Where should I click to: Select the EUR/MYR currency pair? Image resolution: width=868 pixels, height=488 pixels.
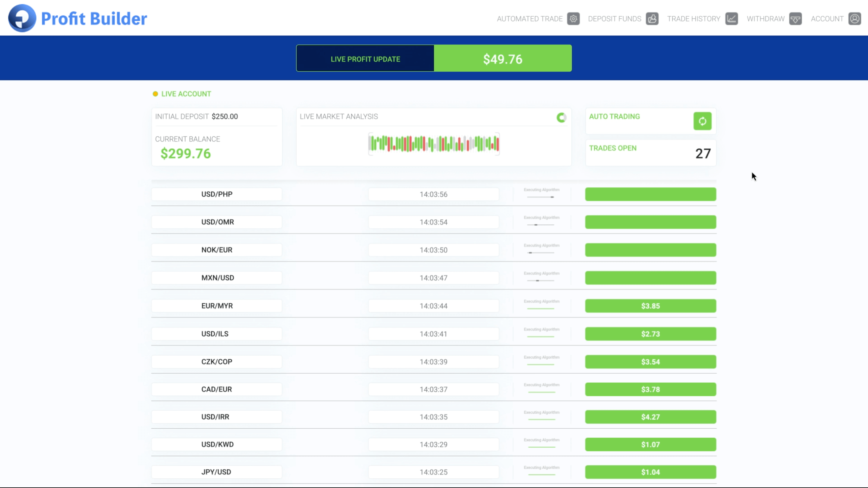[217, 306]
